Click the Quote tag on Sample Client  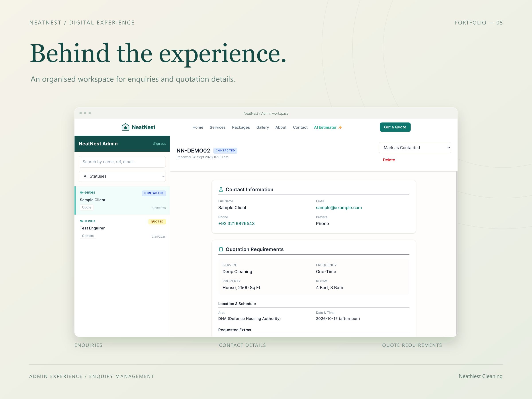pyautogui.click(x=87, y=207)
